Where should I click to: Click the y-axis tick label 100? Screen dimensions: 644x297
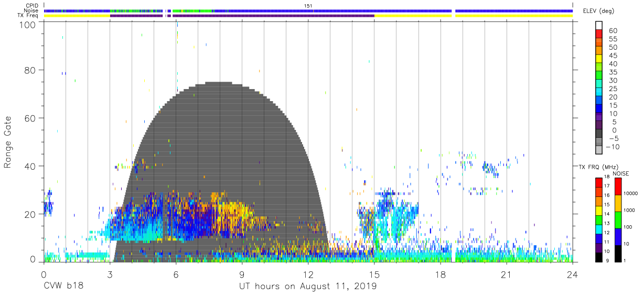(28, 24)
